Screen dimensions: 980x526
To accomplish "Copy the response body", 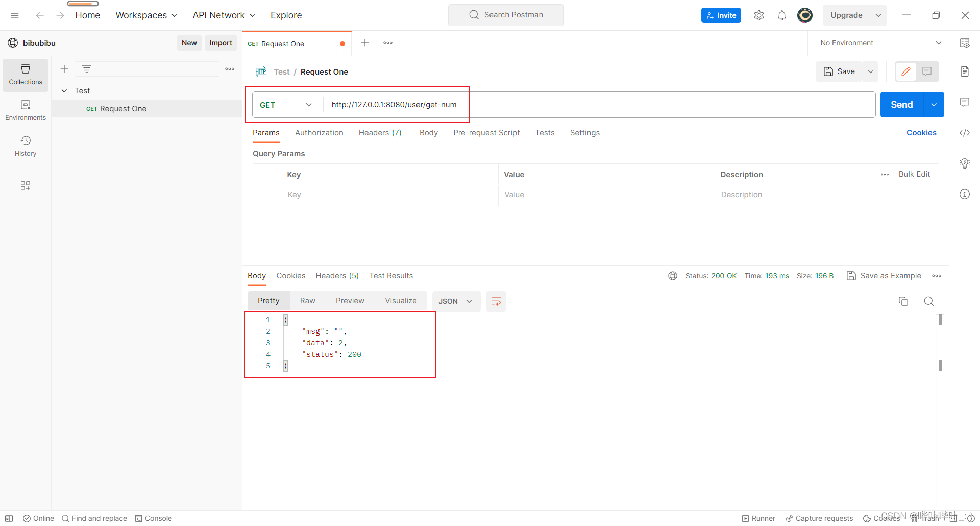I will [x=903, y=301].
